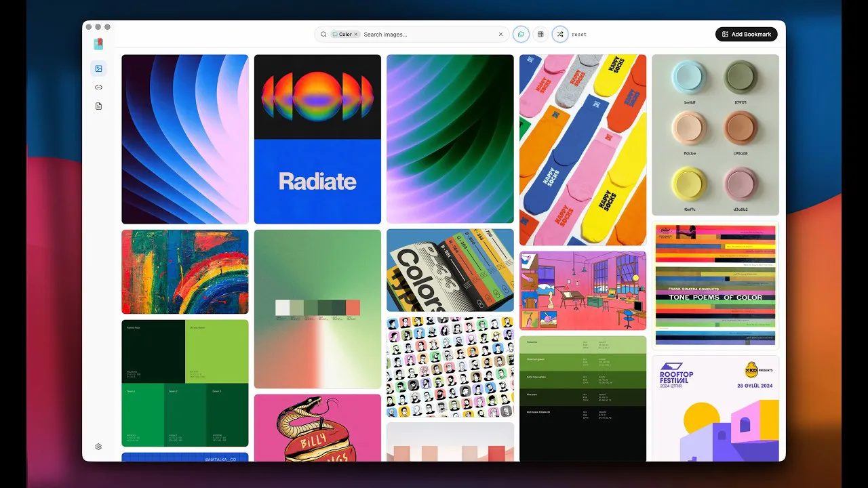The height and width of the screenshot is (488, 868).
Task: Click the magnifier icon in the search bar
Action: pyautogui.click(x=323, y=34)
